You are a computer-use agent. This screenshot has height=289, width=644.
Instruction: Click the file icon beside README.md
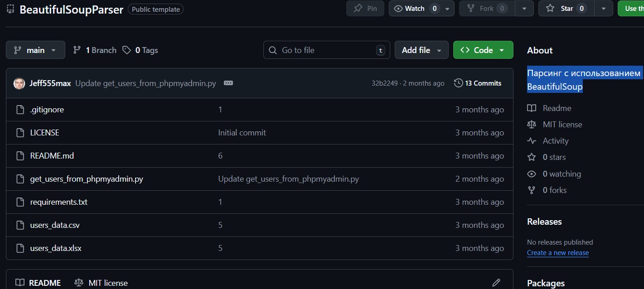click(20, 156)
